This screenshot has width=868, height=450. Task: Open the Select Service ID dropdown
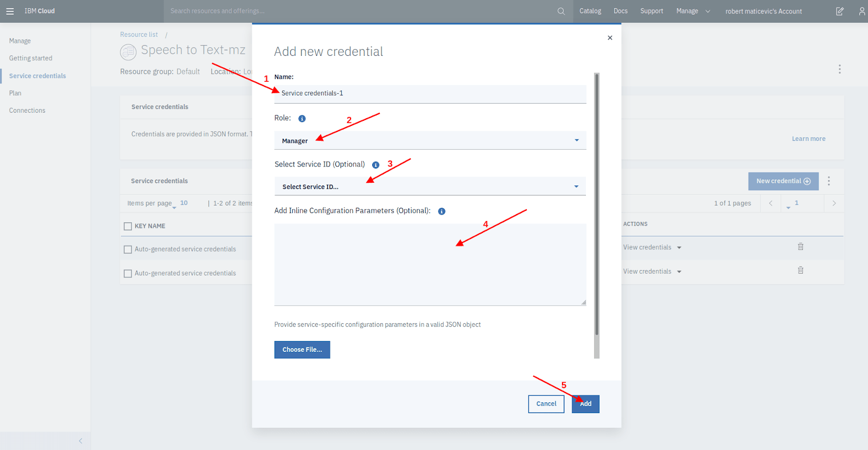(430, 187)
